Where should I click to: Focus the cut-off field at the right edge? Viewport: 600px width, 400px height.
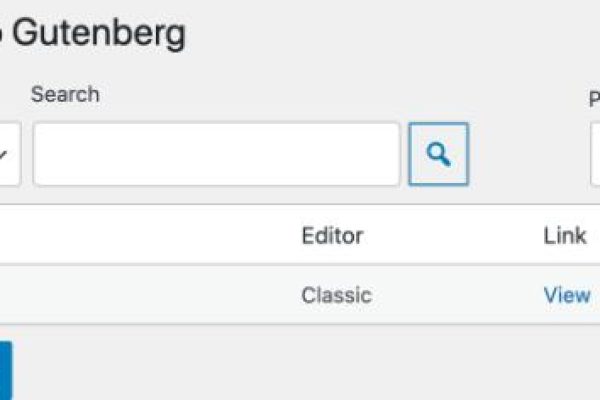[x=595, y=154]
